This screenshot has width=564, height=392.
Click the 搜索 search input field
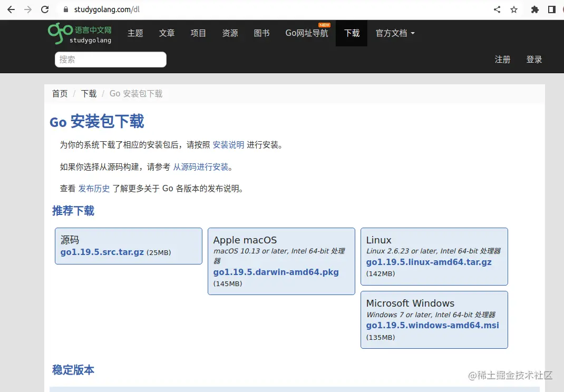(x=110, y=60)
